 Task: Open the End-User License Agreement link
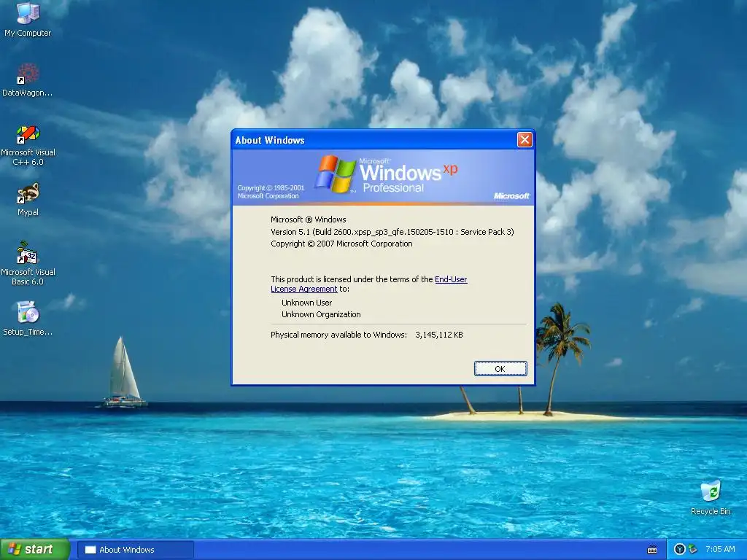coord(368,284)
